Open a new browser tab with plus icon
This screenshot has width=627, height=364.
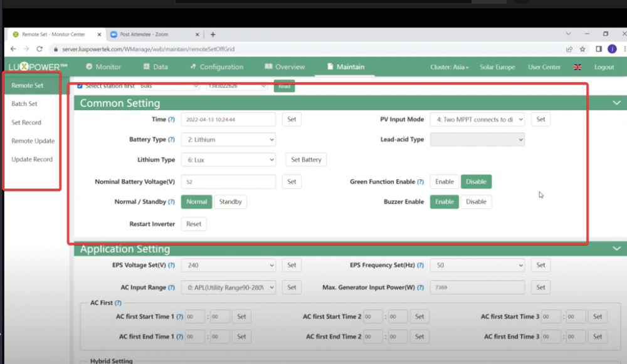click(x=213, y=34)
